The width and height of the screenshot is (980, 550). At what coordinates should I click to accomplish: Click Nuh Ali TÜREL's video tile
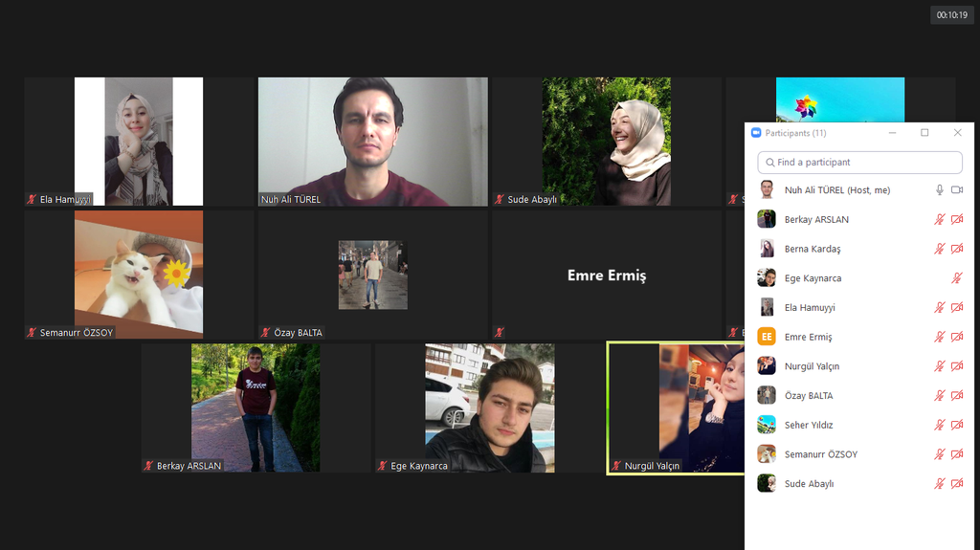click(372, 141)
